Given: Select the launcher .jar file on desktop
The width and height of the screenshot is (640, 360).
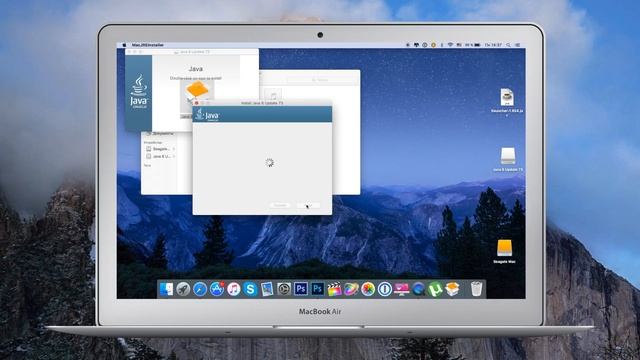Looking at the screenshot, I should click(507, 97).
